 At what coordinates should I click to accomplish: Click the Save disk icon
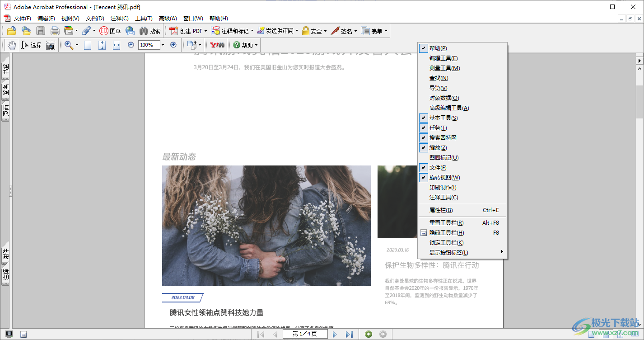(x=41, y=31)
